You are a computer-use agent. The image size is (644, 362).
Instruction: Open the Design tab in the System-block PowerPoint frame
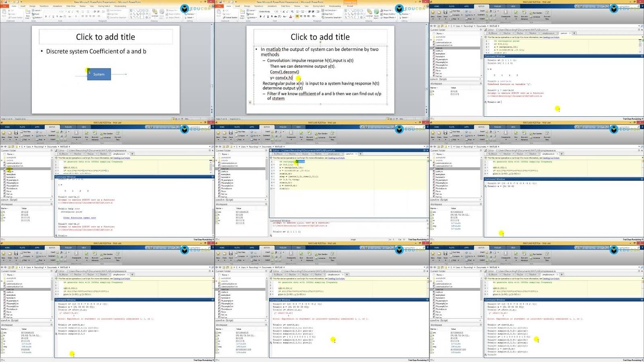tap(33, 6)
